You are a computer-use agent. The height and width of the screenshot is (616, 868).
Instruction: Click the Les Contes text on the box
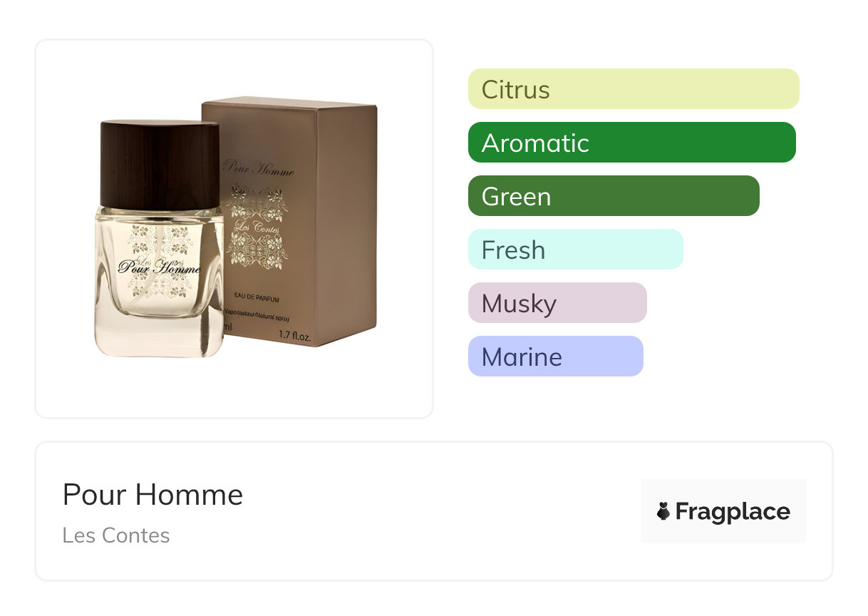254,228
